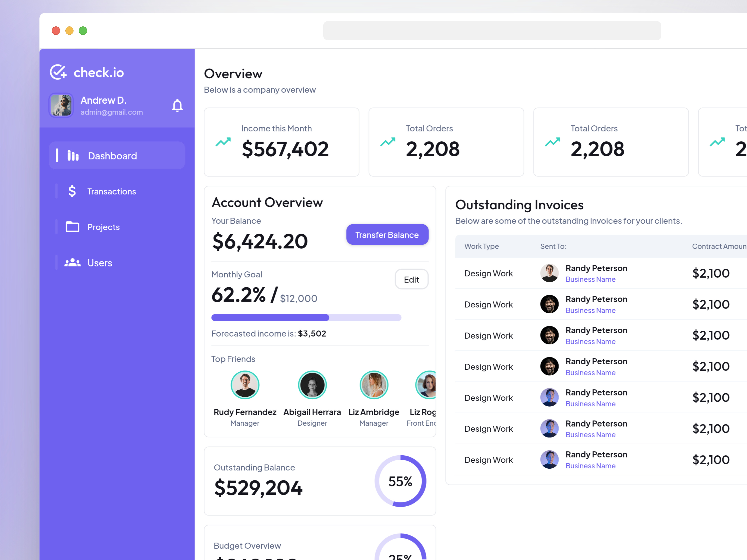Viewport: 747px width, 560px height.
Task: Click the Monthly Goal progress bar
Action: pos(306,317)
